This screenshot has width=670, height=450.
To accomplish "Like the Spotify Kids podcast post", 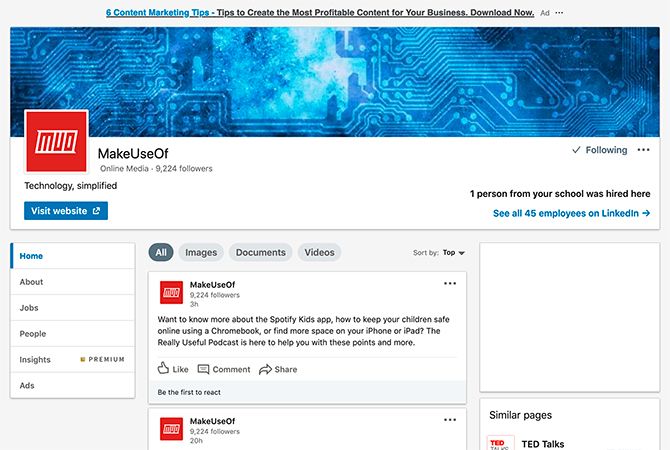I will coord(173,368).
